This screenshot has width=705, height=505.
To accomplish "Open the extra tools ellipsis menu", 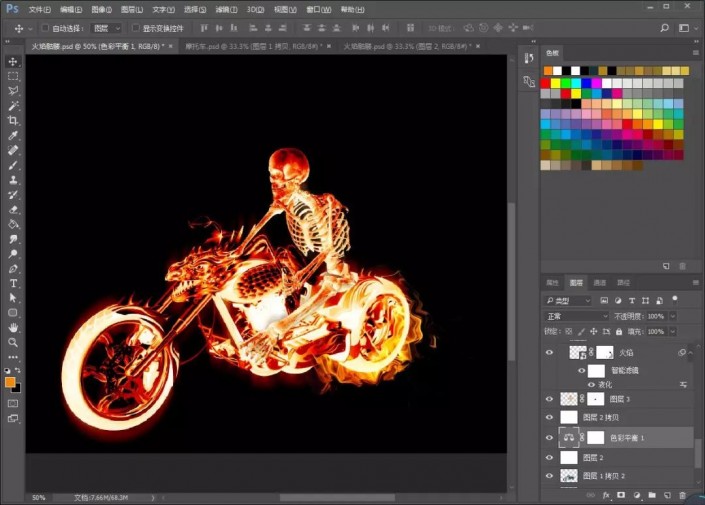I will (x=13, y=357).
